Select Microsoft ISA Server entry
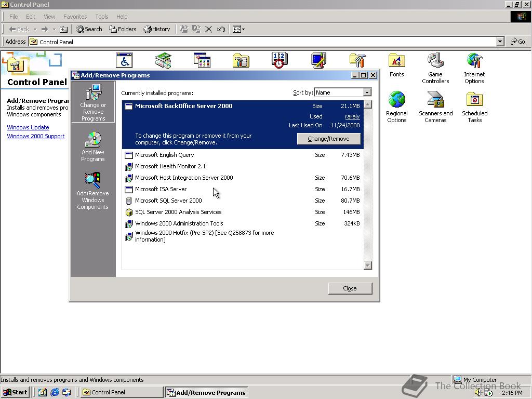This screenshot has height=399, width=532. point(243,189)
